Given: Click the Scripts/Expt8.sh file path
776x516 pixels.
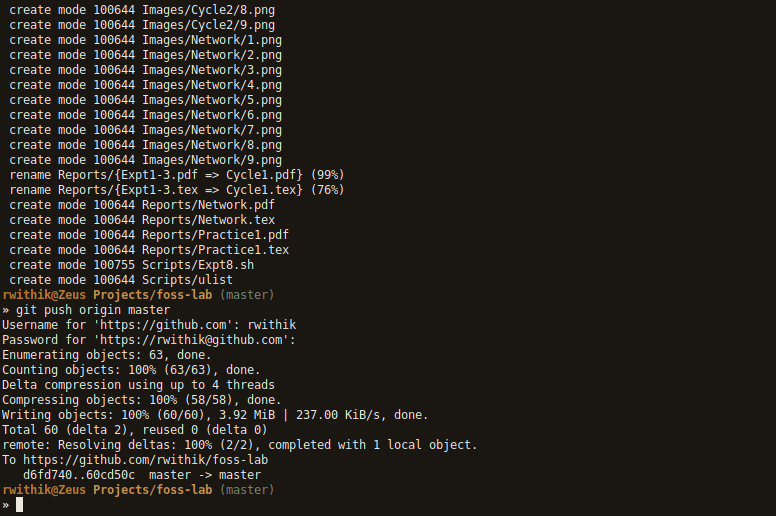Looking at the screenshot, I should tap(198, 265).
